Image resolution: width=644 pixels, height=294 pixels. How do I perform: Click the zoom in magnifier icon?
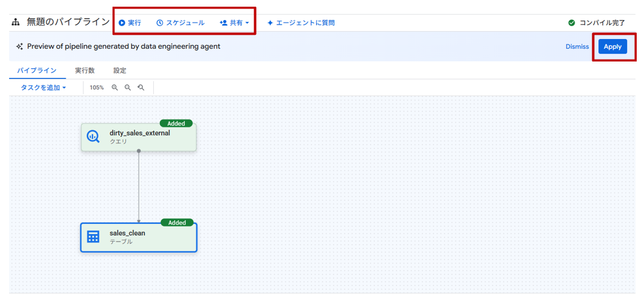(x=114, y=88)
